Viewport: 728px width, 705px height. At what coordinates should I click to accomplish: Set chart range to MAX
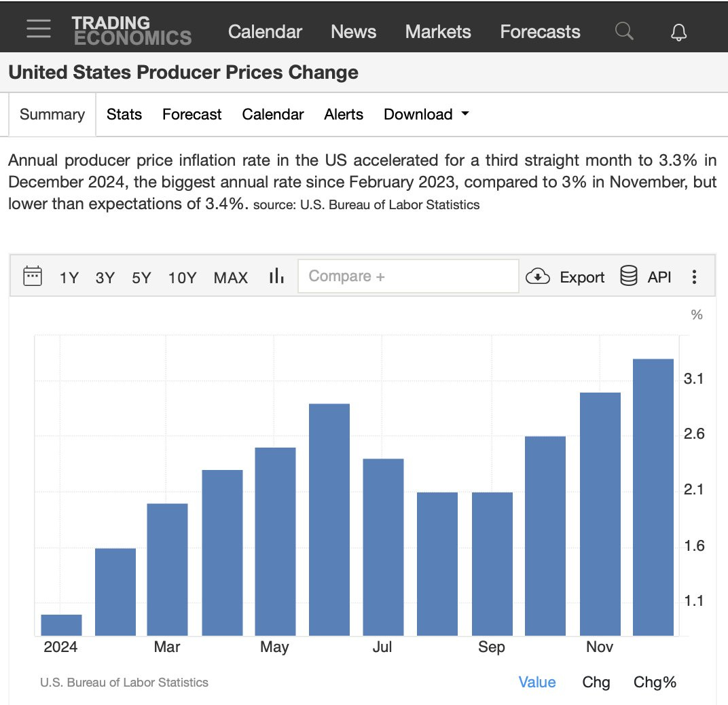(230, 278)
